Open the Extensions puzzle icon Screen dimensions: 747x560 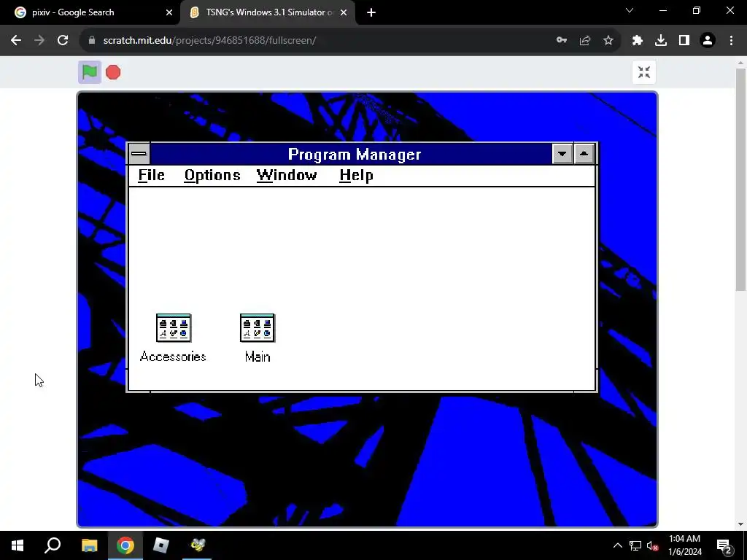pyautogui.click(x=638, y=41)
